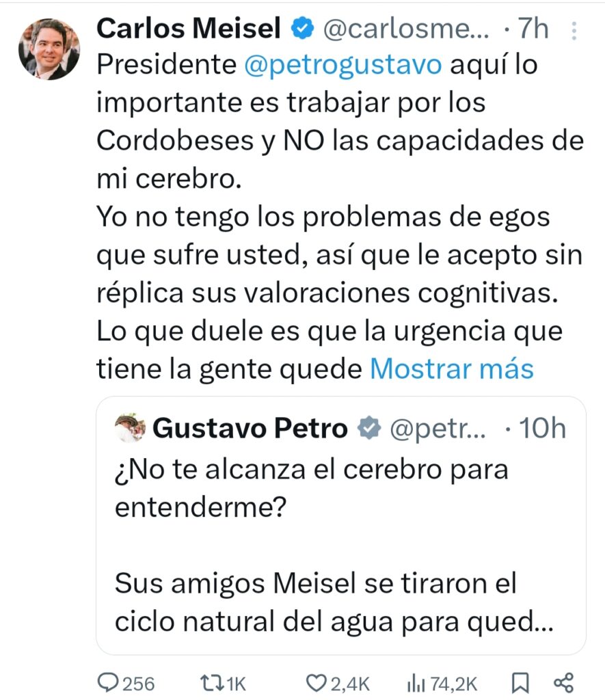Screen dimensions: 605x700
Task: Expand tweet with Mostrar más
Action: (x=451, y=368)
